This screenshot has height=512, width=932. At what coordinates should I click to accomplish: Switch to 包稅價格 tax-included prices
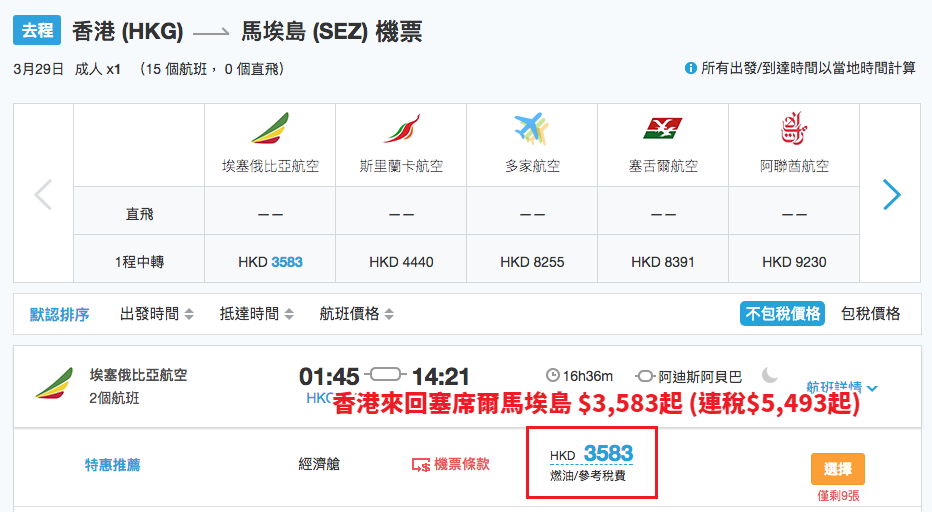[871, 313]
